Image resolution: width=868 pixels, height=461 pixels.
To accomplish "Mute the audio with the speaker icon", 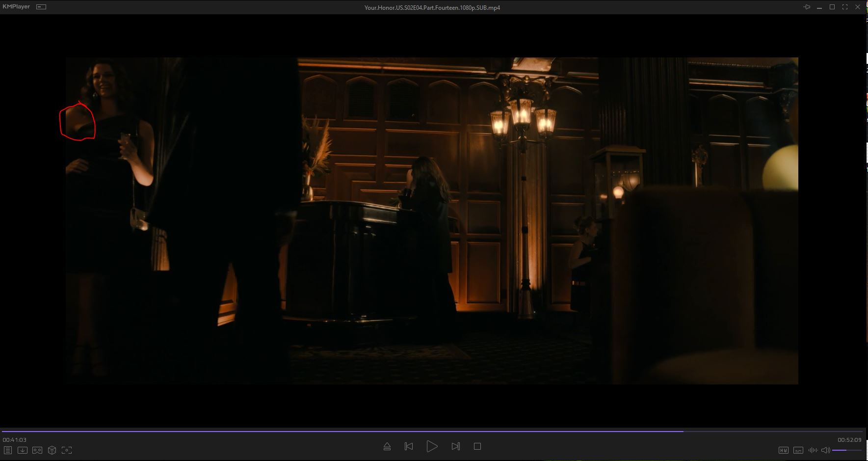I will pos(825,450).
